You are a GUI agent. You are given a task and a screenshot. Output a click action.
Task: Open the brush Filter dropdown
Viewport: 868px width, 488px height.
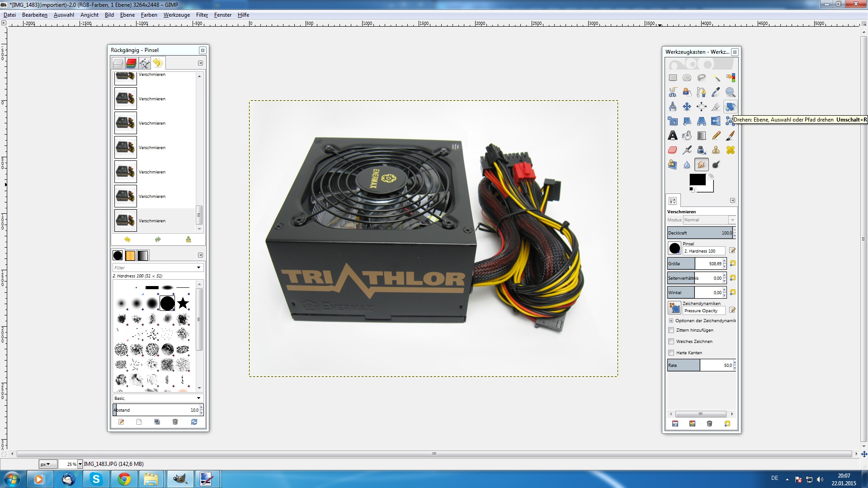[x=198, y=267]
